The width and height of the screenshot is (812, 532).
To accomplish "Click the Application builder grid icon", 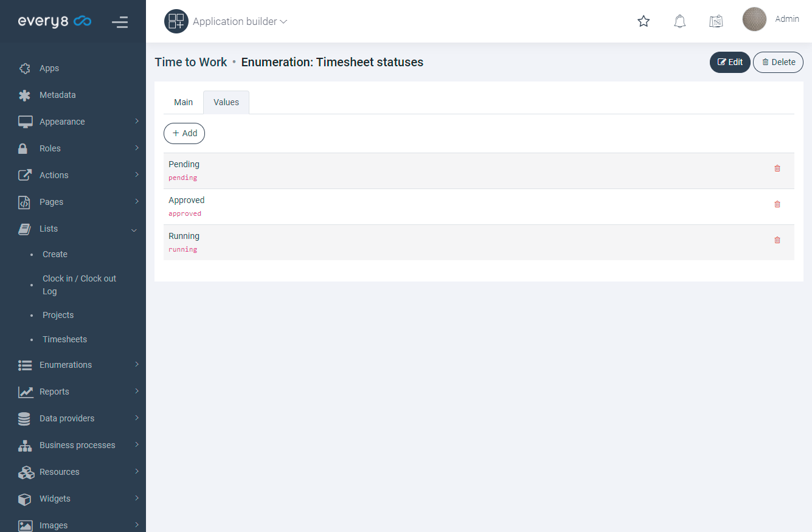I will click(x=176, y=21).
